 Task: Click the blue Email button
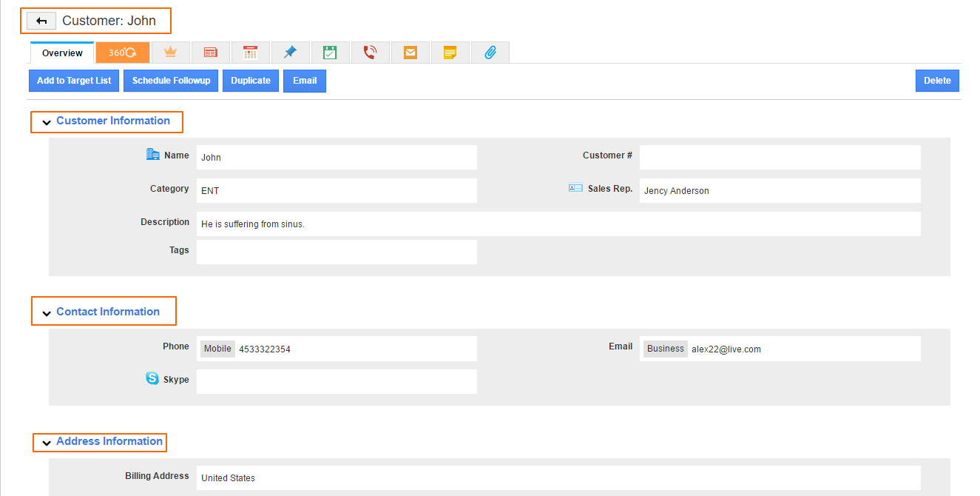(305, 81)
